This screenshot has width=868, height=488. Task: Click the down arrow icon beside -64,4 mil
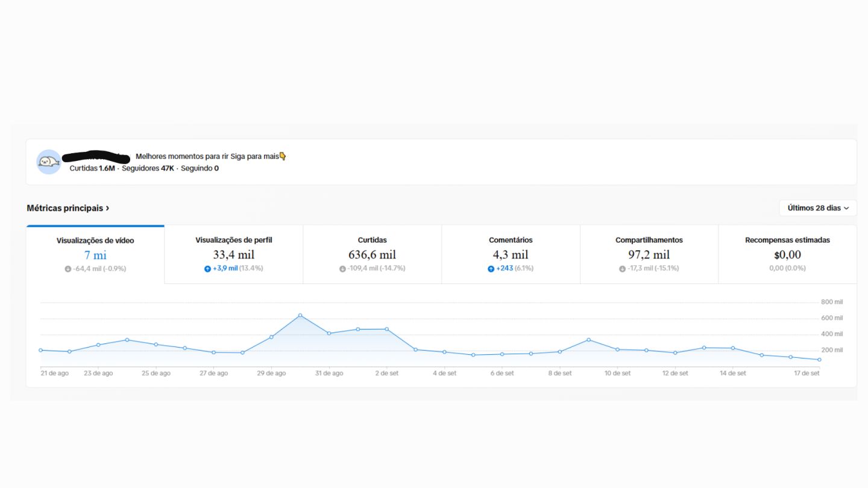(68, 269)
